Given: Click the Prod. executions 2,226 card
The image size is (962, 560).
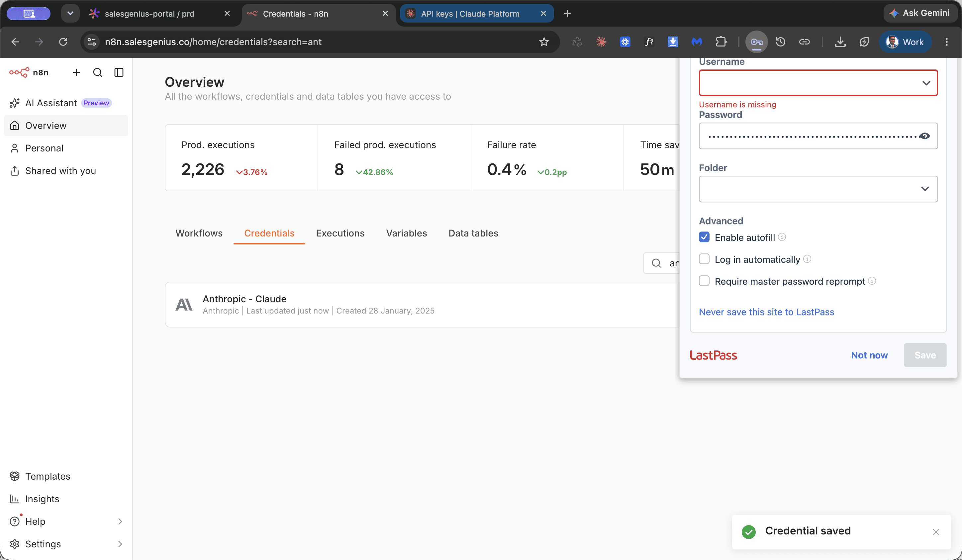Looking at the screenshot, I should (241, 158).
